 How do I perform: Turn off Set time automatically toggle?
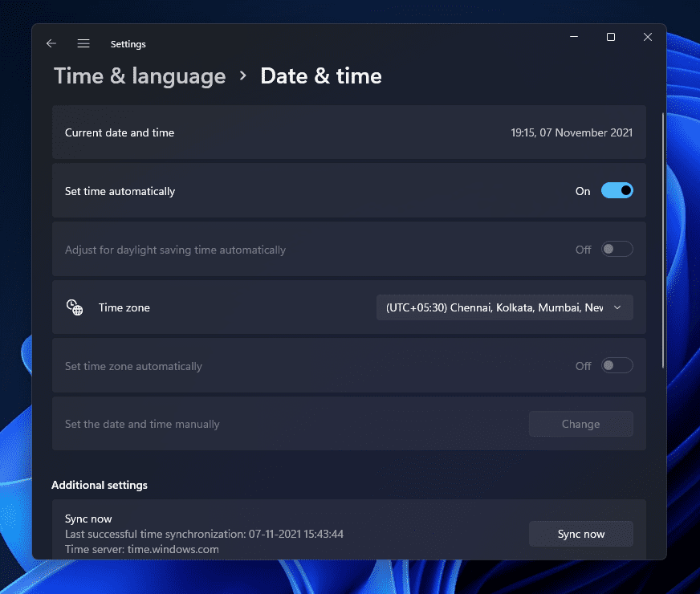pyautogui.click(x=617, y=191)
